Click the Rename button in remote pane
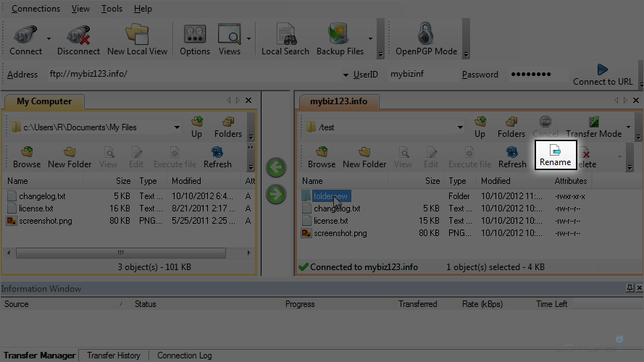Viewport: 644px width, 362px height. coord(555,155)
